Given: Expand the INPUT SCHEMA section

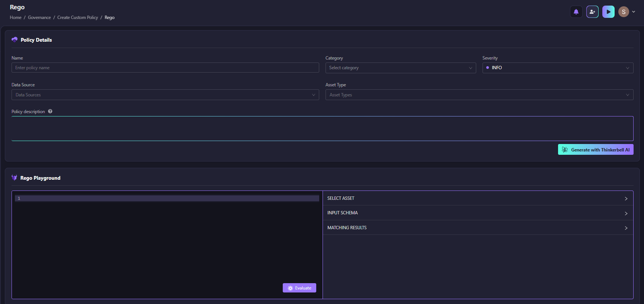Looking at the screenshot, I should pos(478,213).
